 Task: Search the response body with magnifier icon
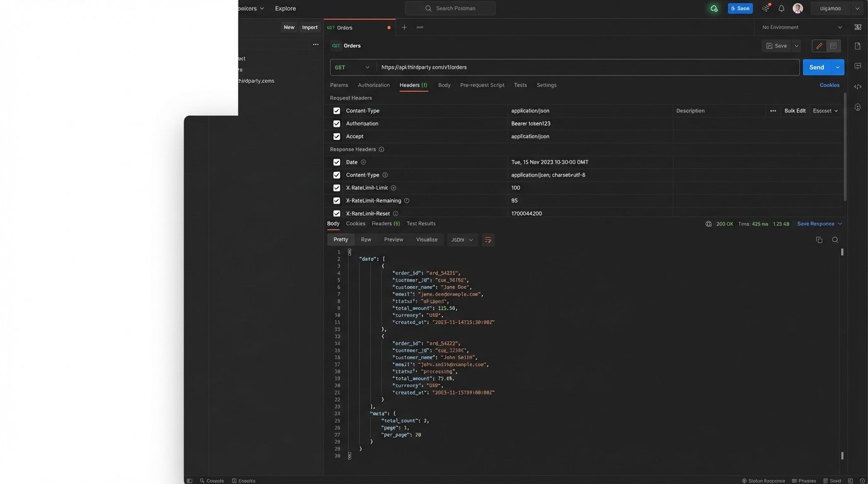(x=835, y=240)
